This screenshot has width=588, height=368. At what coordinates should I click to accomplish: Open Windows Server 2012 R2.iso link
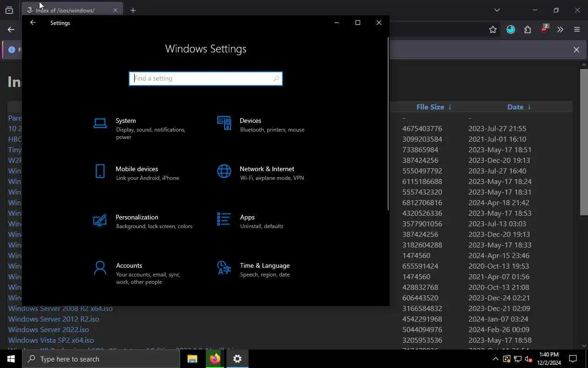[54, 319]
